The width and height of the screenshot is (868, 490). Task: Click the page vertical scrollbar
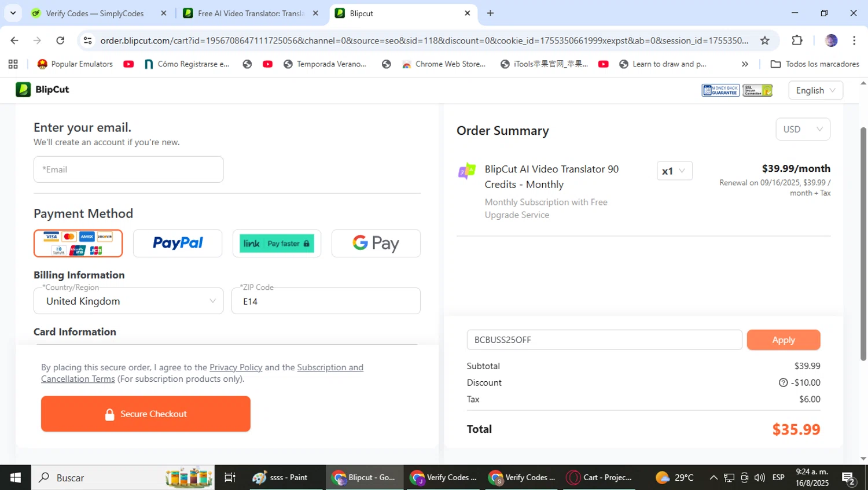coord(863,243)
